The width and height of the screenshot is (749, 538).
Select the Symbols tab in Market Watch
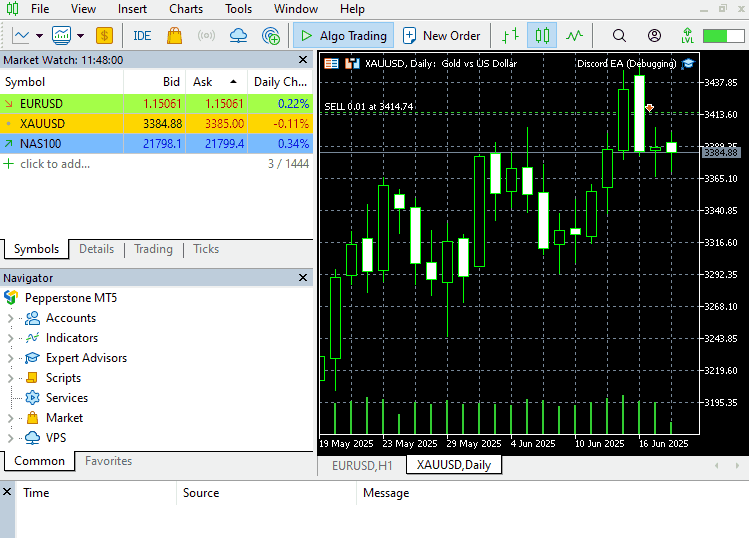(36, 249)
